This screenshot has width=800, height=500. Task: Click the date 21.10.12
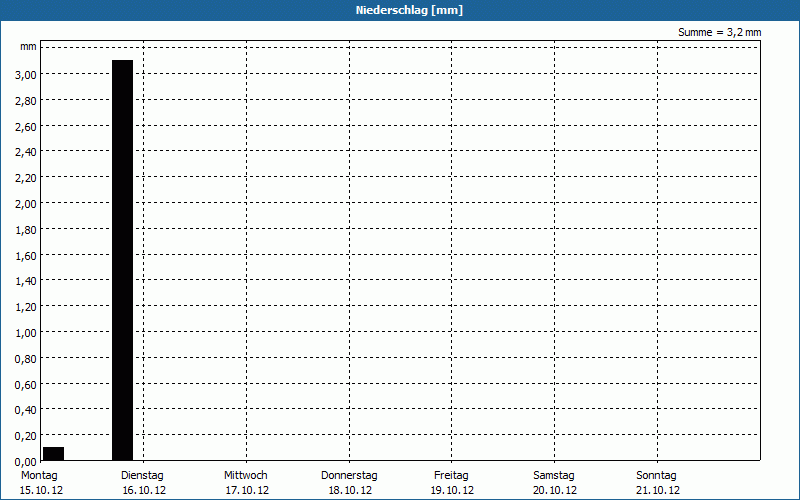(x=658, y=491)
